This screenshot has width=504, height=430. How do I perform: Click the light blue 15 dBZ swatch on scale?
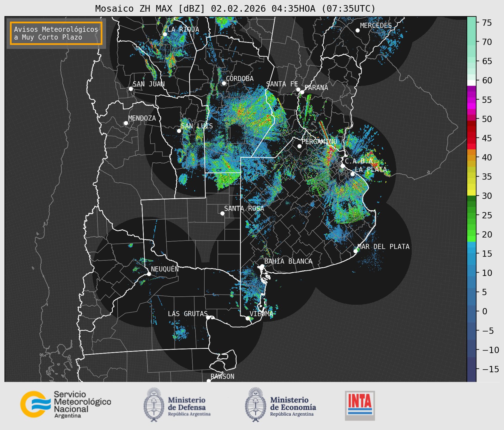point(471,254)
